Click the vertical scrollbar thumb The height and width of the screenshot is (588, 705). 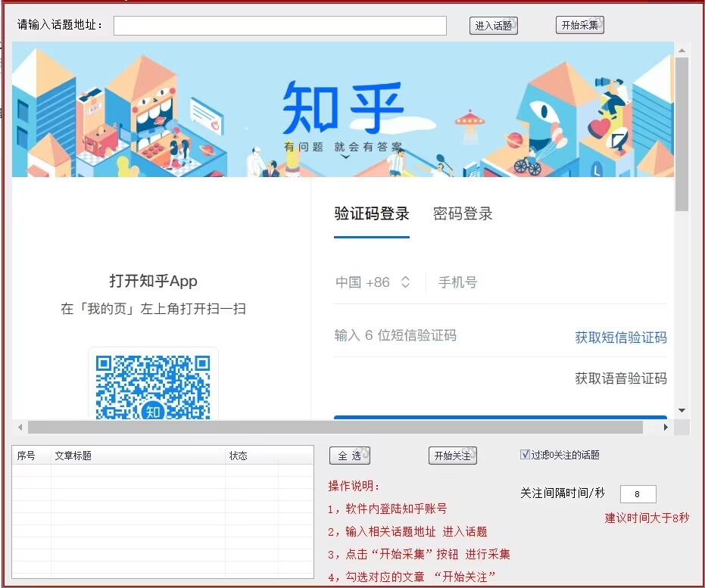pyautogui.click(x=682, y=134)
